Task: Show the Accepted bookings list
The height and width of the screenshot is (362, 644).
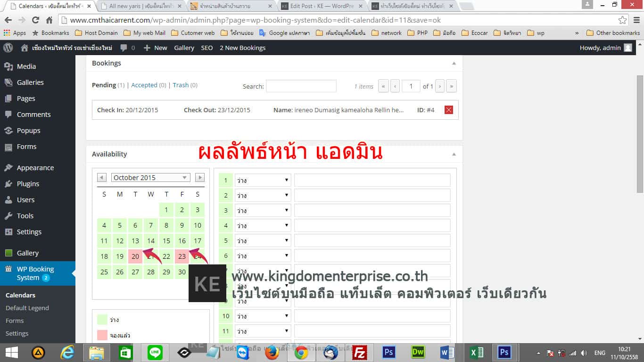Action: [144, 85]
